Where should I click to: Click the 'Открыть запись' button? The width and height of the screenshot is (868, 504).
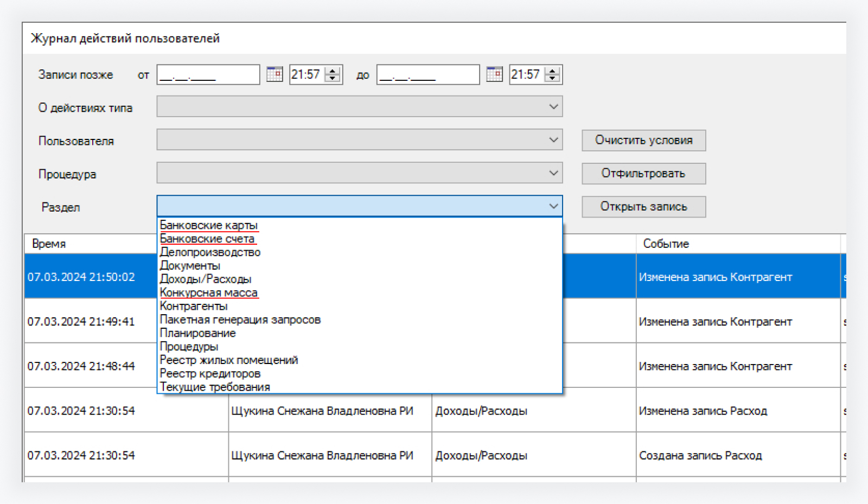point(644,207)
